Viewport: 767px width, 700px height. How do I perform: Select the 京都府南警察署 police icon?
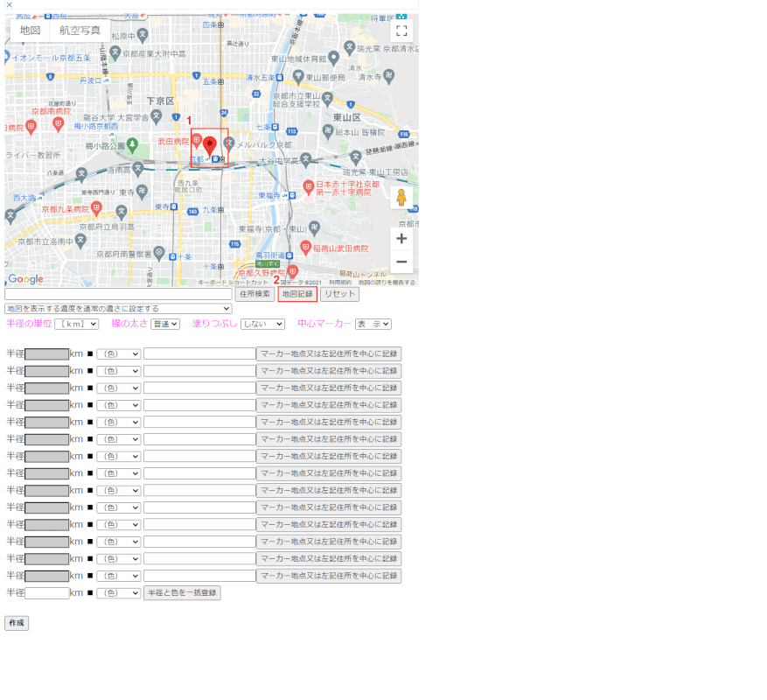tap(159, 253)
